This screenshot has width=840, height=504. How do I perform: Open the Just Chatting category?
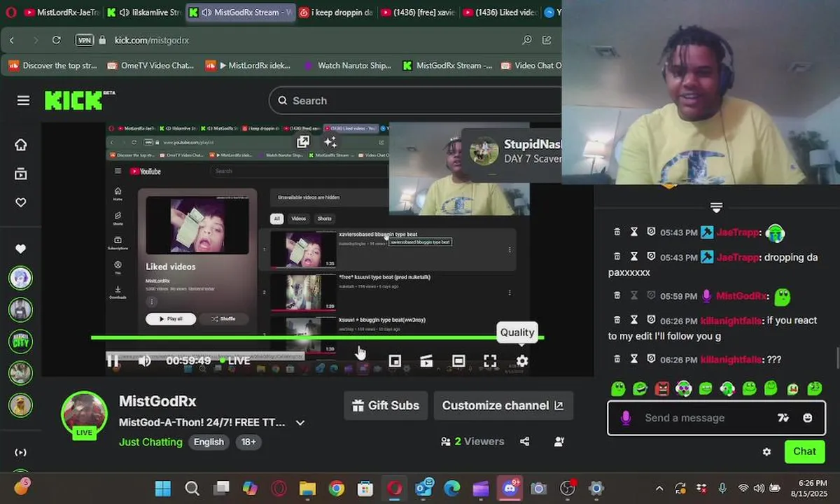(150, 442)
